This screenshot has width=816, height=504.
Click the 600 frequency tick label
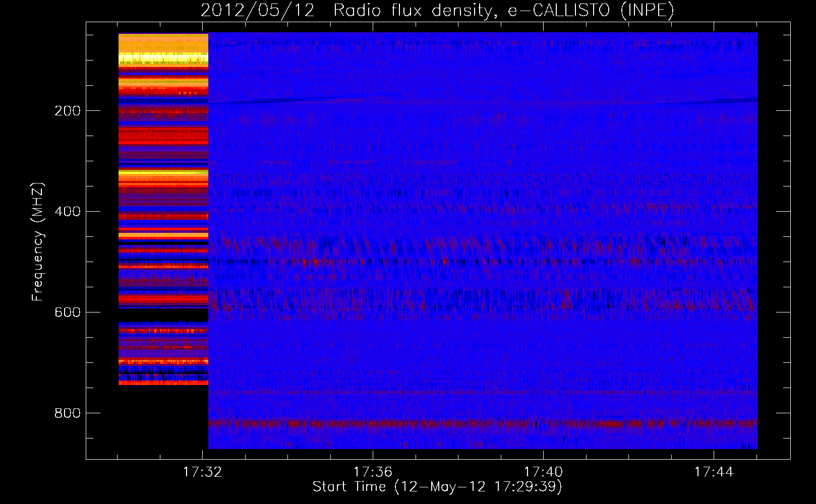tap(68, 312)
